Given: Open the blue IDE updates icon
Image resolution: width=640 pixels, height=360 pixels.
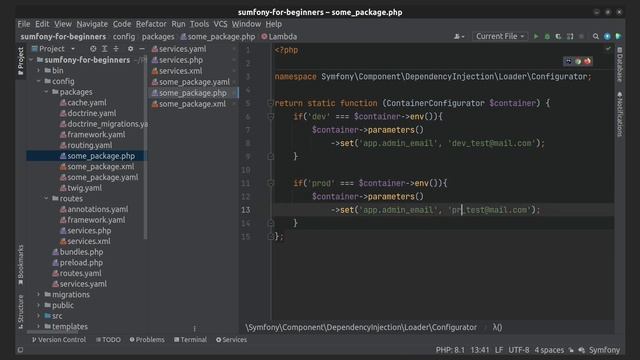Looking at the screenshot, I should (607, 36).
